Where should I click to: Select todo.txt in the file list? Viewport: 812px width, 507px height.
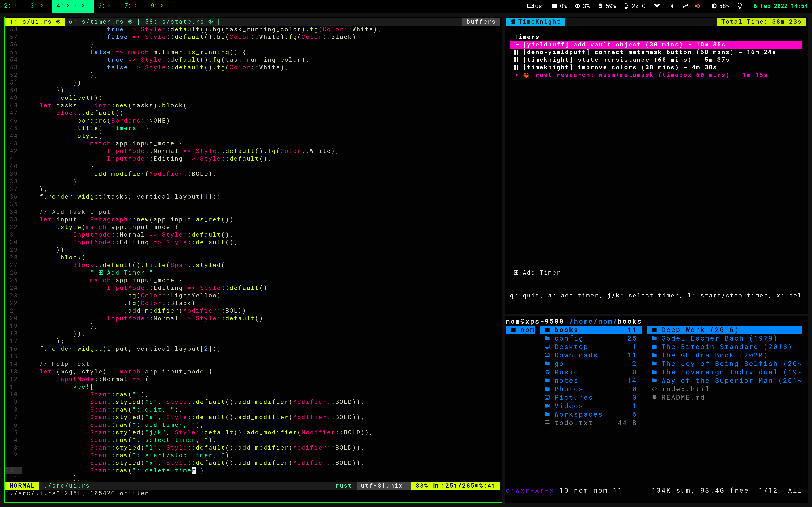click(x=573, y=423)
